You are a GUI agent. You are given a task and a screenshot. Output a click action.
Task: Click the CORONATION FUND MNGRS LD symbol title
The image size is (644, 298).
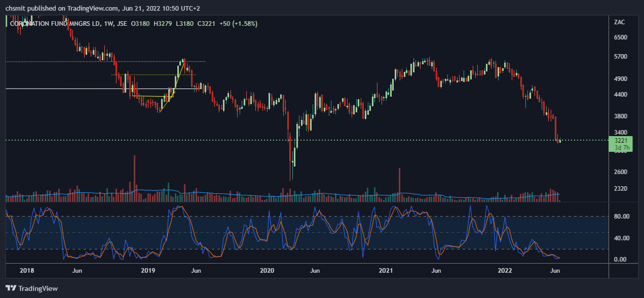coord(55,24)
